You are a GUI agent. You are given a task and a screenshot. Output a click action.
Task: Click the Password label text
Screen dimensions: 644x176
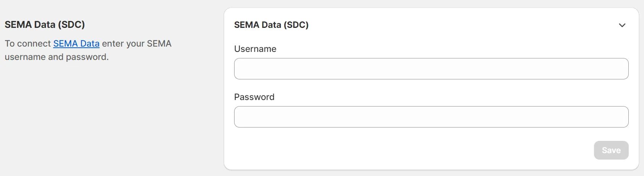pyautogui.click(x=254, y=97)
